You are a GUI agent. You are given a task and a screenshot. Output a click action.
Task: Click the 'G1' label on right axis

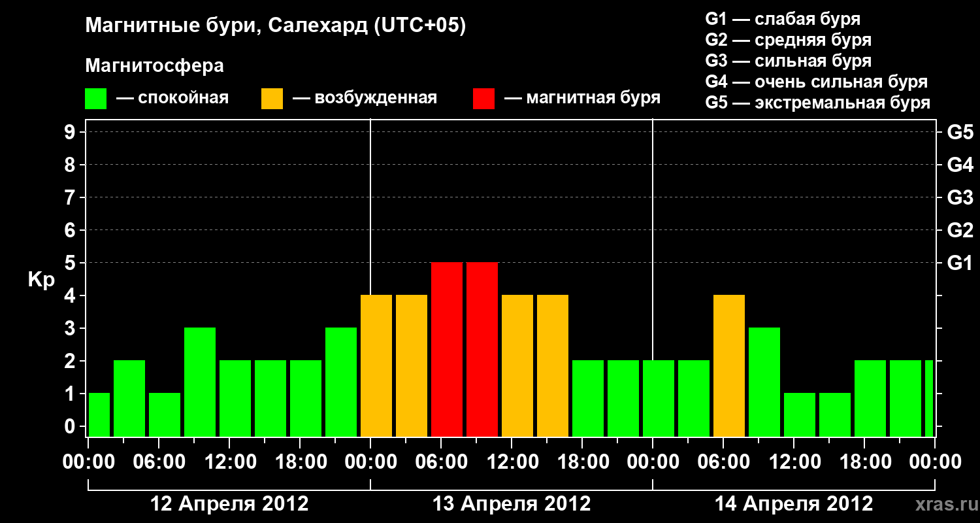click(x=960, y=263)
